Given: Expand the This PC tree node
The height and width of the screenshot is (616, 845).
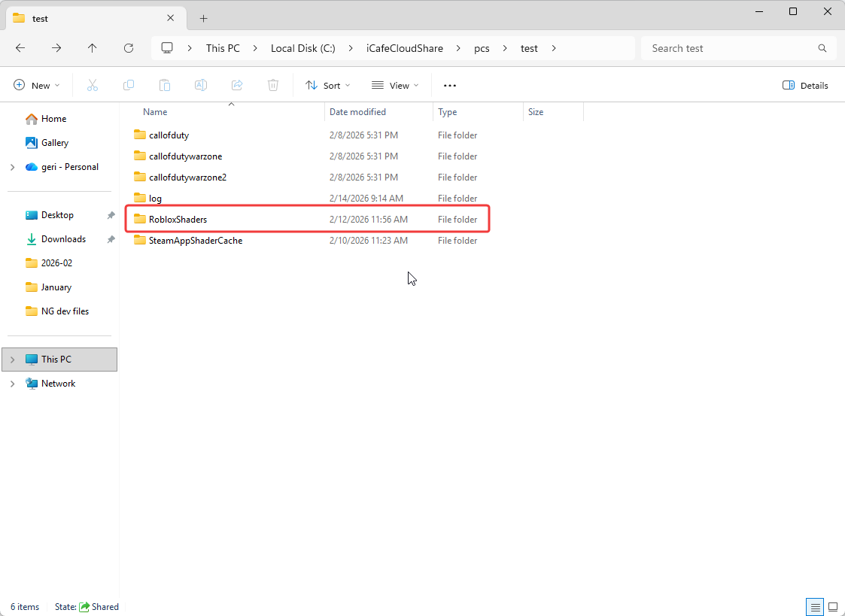Looking at the screenshot, I should [x=13, y=360].
